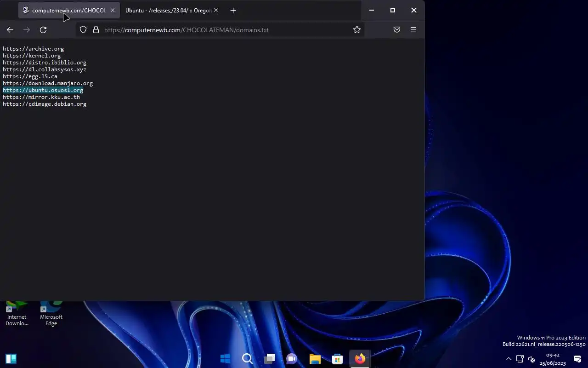This screenshot has width=588, height=368.
Task: Open the Widgets icon in taskbar corner
Action: [x=11, y=358]
